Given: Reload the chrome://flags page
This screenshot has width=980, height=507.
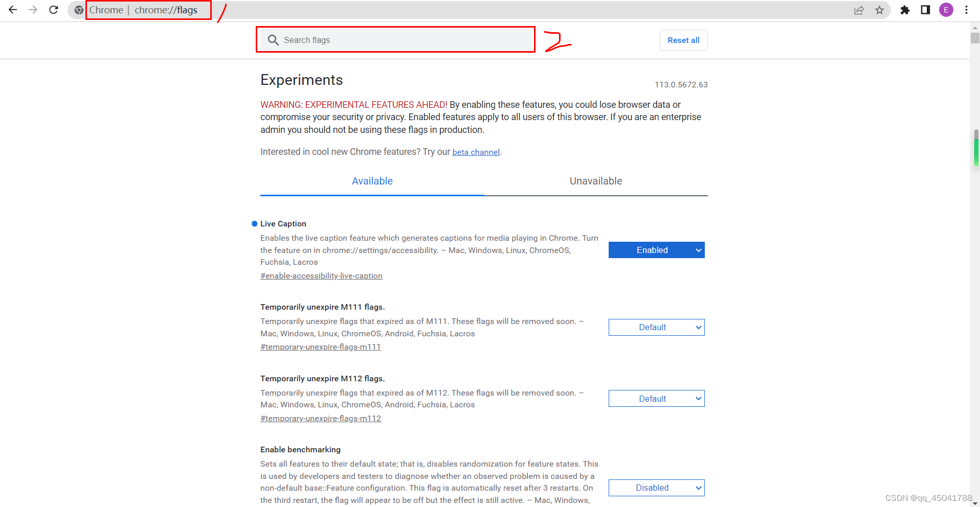Looking at the screenshot, I should click(54, 10).
